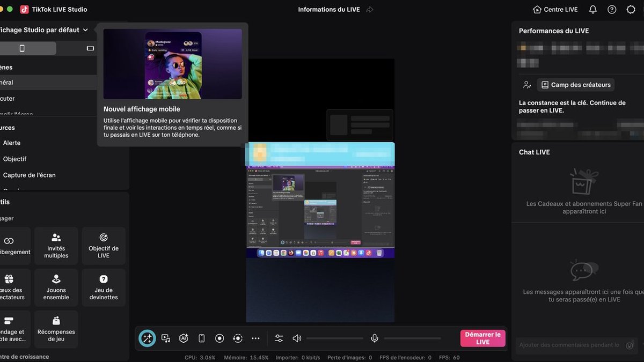This screenshot has height=362, width=644.
Task: Adjust the microphone volume slider
Action: [413, 338]
